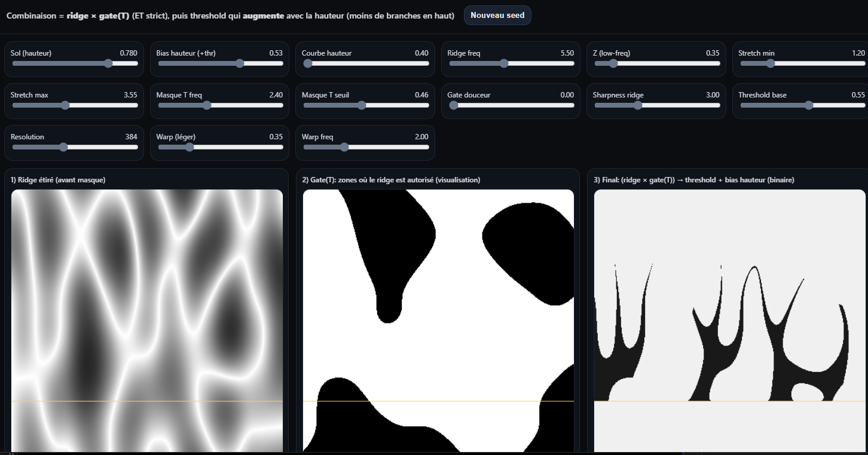The image size is (868, 455).
Task: Click the Resolution slider handle
Action: [63, 147]
